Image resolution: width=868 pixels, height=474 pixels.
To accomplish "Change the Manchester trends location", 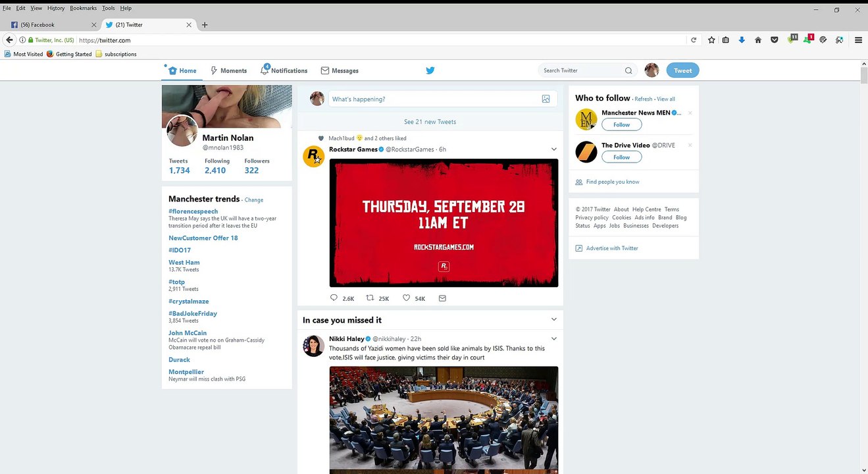I will tap(254, 200).
